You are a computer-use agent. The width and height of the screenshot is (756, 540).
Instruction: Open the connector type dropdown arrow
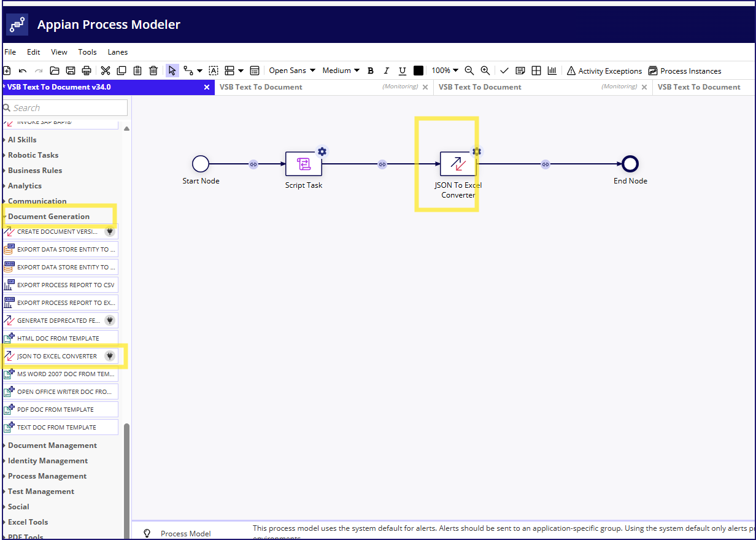pos(200,71)
